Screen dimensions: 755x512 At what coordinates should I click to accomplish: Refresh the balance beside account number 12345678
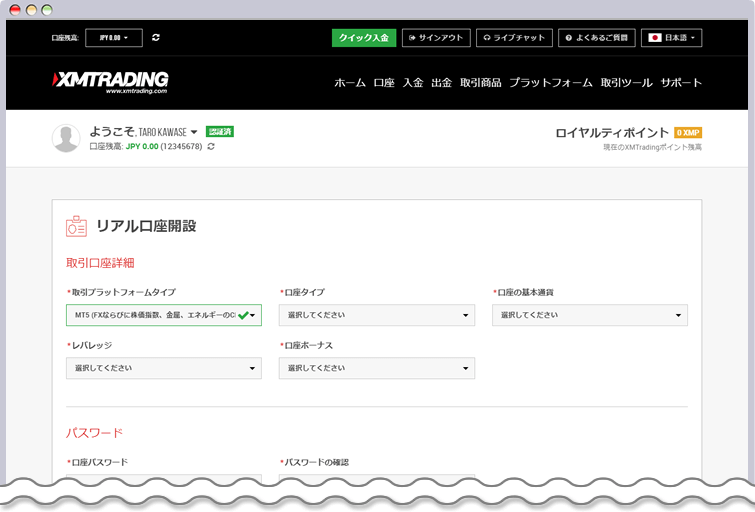(211, 146)
